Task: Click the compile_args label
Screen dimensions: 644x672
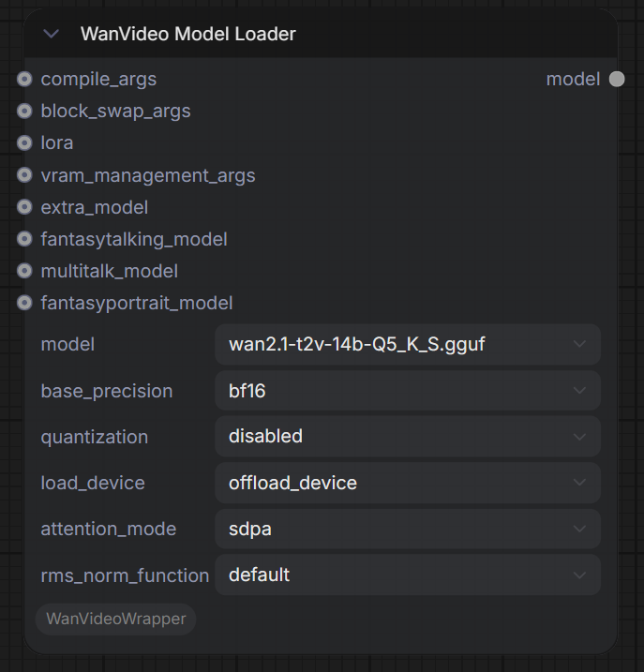Action: coord(98,80)
